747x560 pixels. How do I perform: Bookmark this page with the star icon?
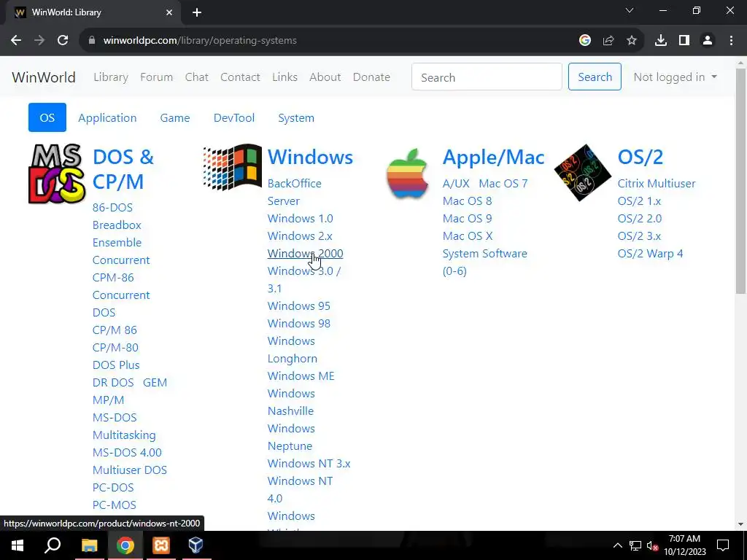click(632, 41)
